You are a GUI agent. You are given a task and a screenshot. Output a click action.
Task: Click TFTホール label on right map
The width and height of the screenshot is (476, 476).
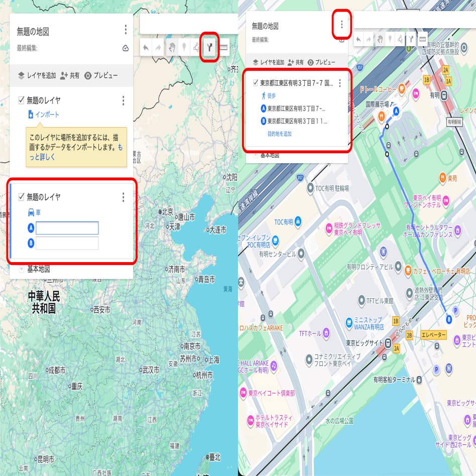tap(310, 333)
